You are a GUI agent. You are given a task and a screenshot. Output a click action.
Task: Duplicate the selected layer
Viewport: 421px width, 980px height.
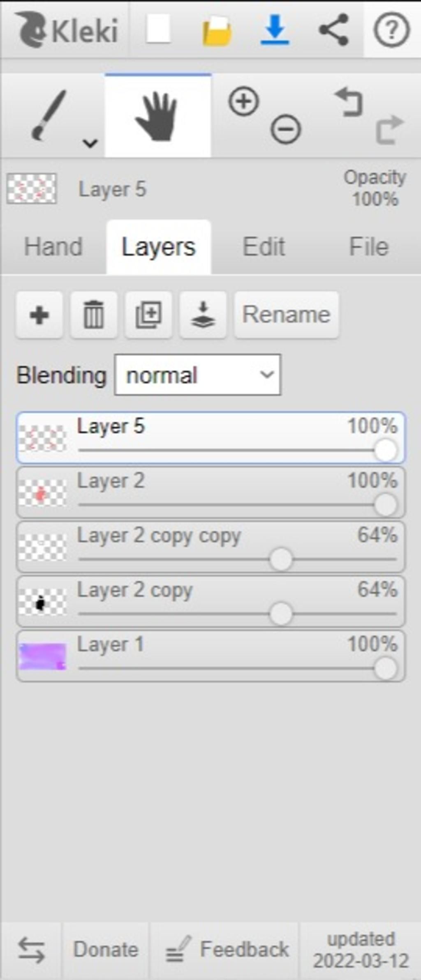pyautogui.click(x=148, y=315)
